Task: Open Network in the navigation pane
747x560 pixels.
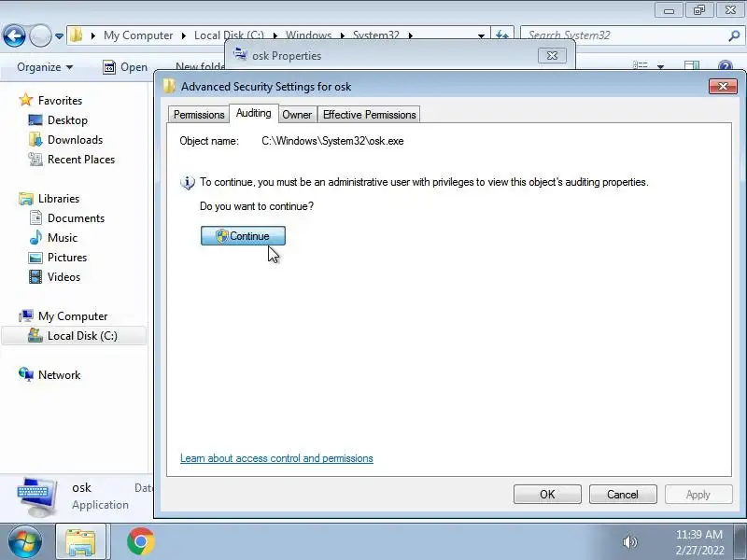Action: click(59, 375)
